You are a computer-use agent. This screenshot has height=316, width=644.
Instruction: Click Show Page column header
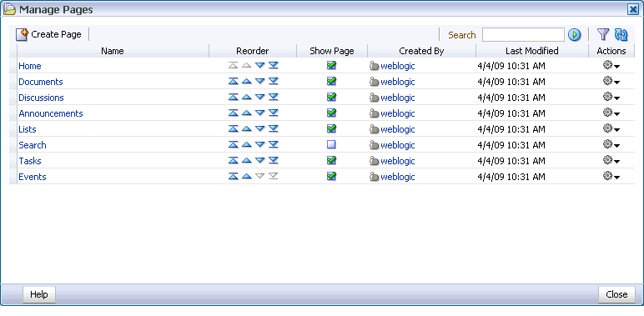(x=332, y=51)
